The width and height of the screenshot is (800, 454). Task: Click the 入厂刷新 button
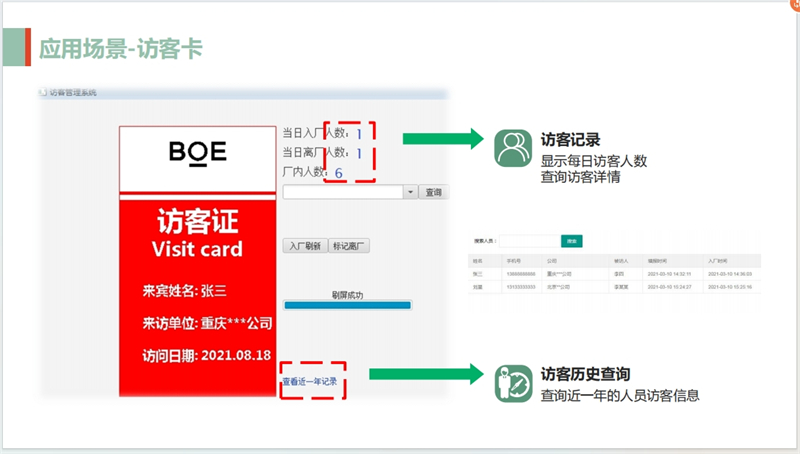305,246
